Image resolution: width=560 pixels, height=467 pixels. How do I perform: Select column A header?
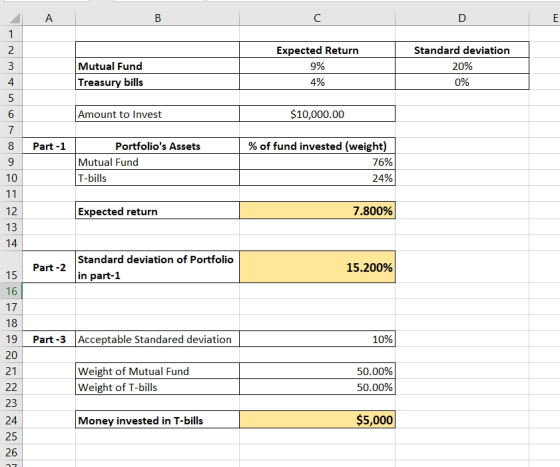point(49,18)
